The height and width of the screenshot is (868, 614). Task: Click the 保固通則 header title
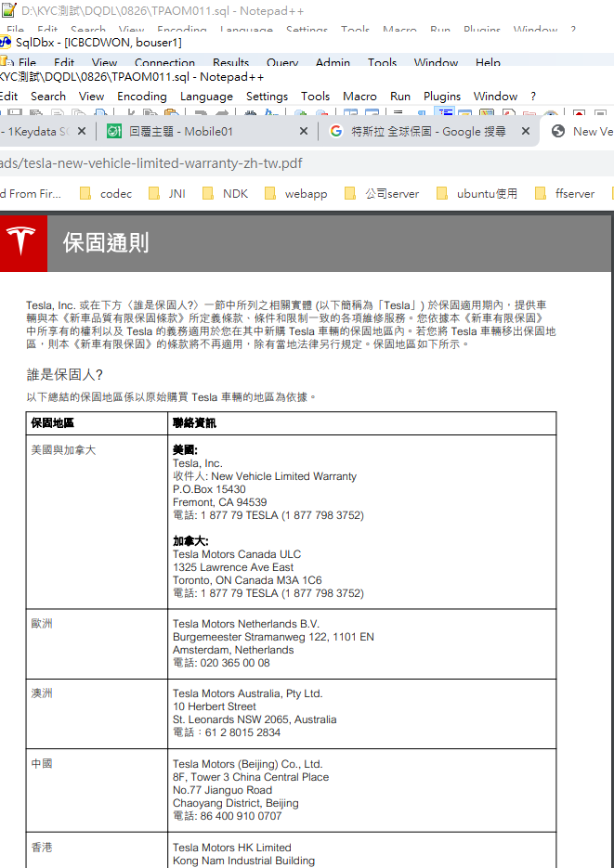pos(105,243)
